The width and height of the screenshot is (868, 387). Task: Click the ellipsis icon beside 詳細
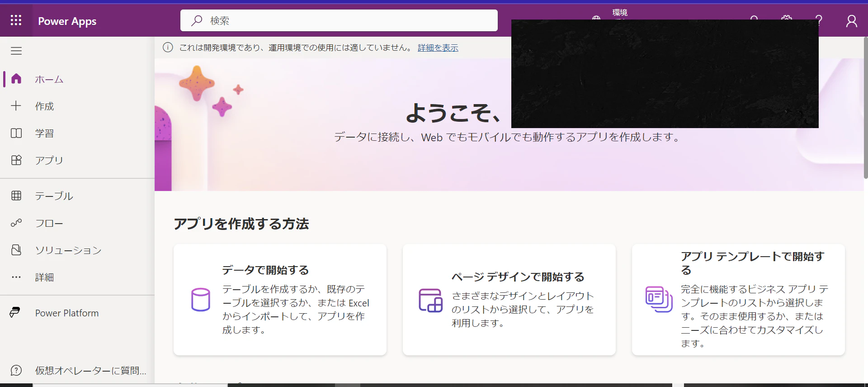[x=16, y=277]
